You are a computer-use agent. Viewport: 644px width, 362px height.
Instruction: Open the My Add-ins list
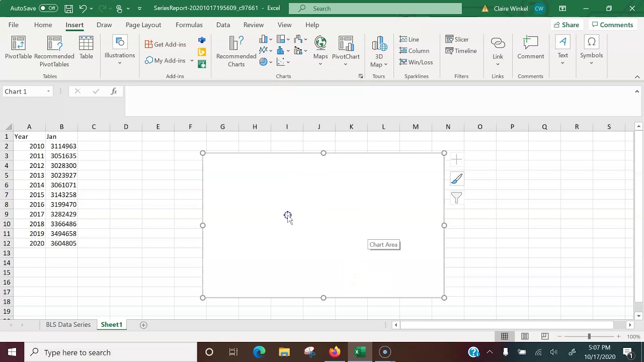pos(166,60)
